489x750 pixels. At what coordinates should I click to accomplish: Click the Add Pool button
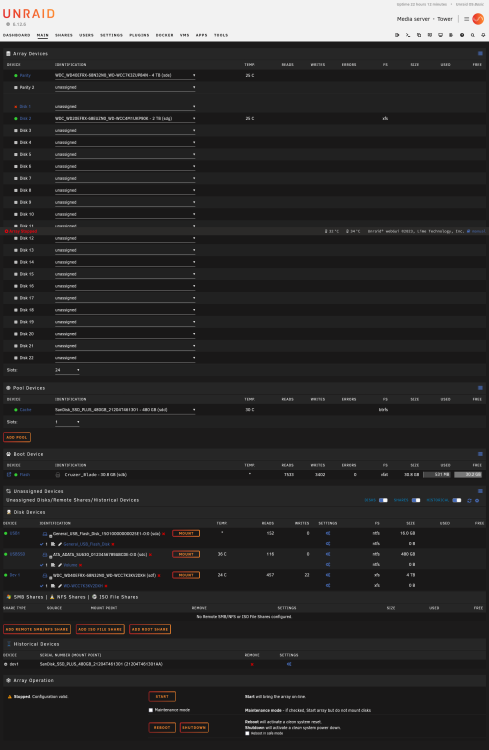[17, 437]
